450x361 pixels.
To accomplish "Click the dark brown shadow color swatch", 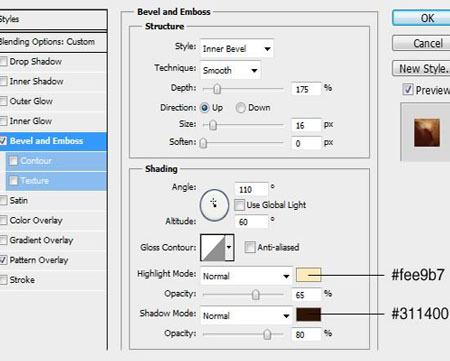I will click(x=308, y=314).
